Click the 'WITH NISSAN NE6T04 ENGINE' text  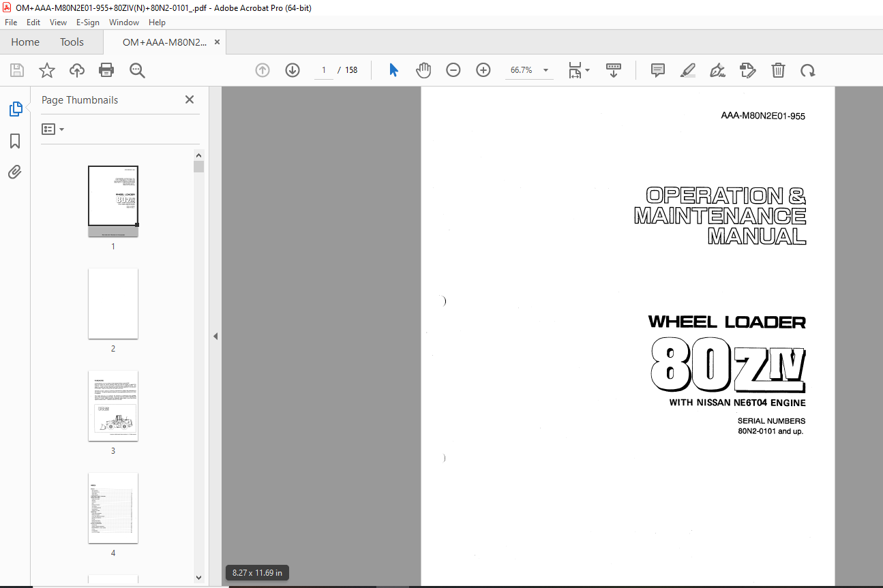737,403
